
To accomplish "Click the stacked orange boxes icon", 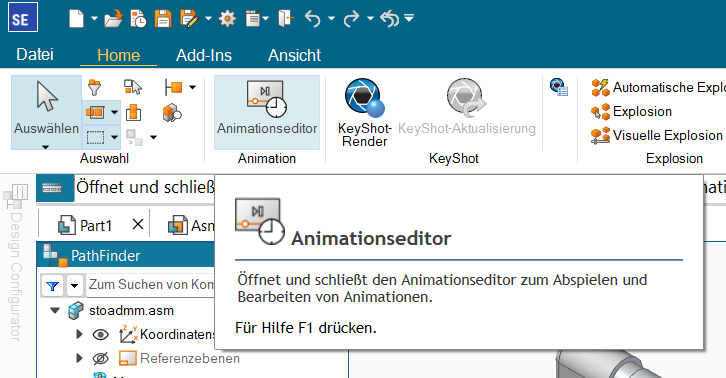I will (133, 112).
